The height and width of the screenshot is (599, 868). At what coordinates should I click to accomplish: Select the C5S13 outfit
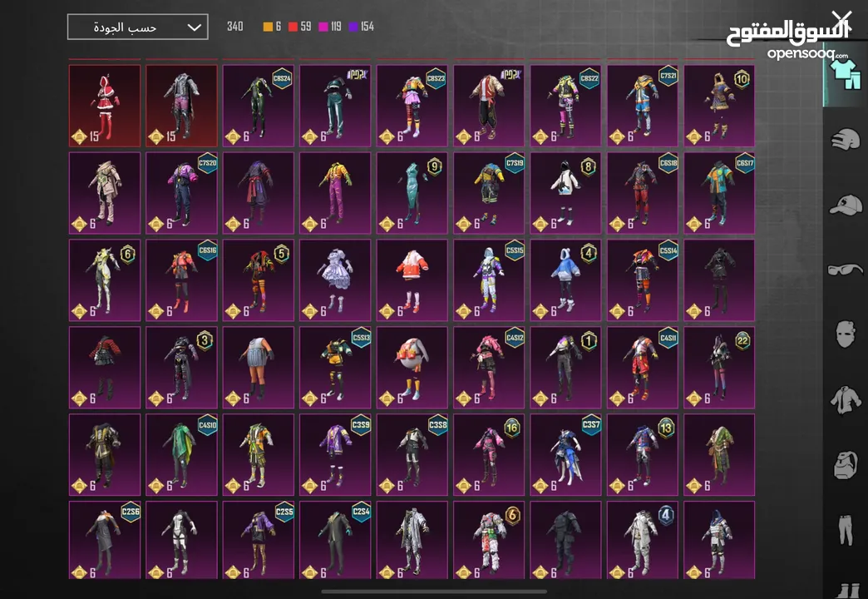point(335,368)
